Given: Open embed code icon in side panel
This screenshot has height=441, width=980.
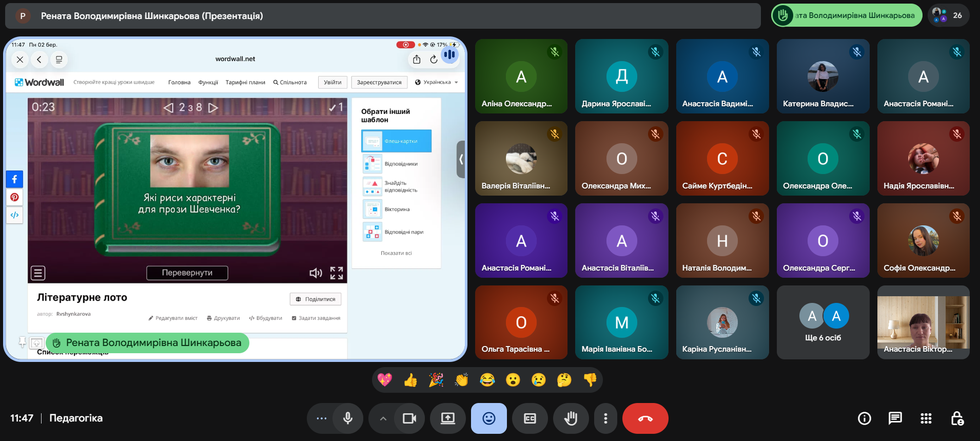Looking at the screenshot, I should point(14,215).
